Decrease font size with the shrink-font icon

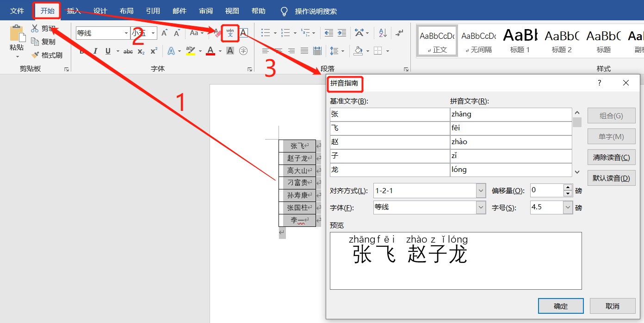177,33
